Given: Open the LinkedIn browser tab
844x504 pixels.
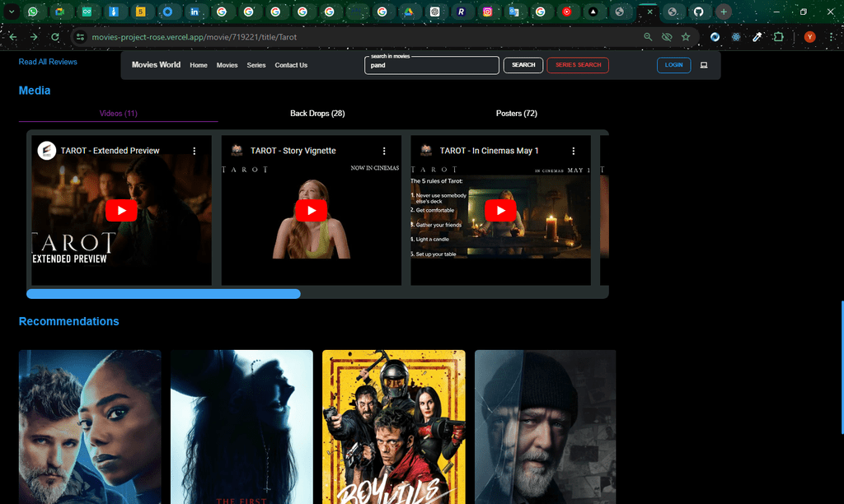Looking at the screenshot, I should 195,12.
